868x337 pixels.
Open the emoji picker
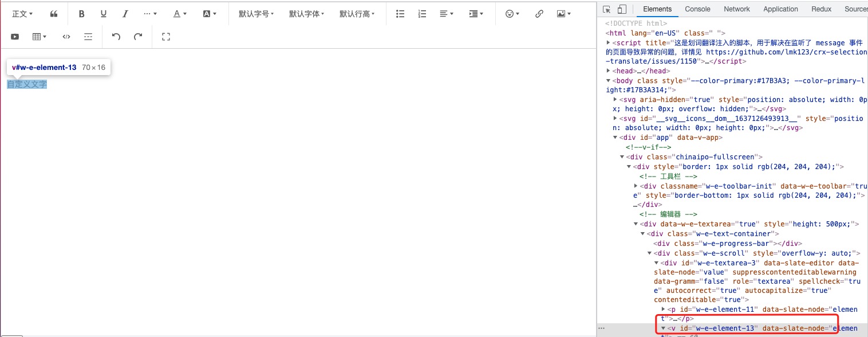[x=512, y=14]
